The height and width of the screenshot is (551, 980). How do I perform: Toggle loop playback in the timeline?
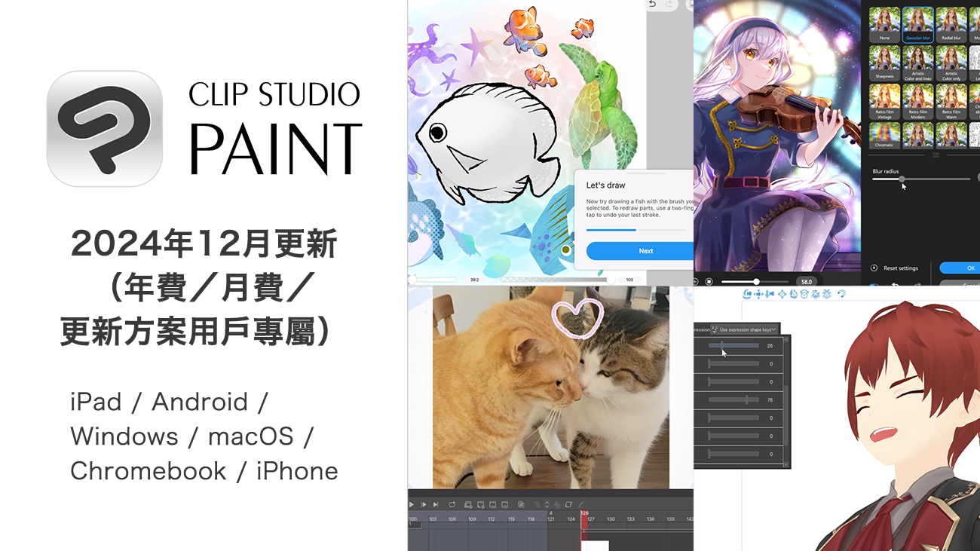[452, 504]
